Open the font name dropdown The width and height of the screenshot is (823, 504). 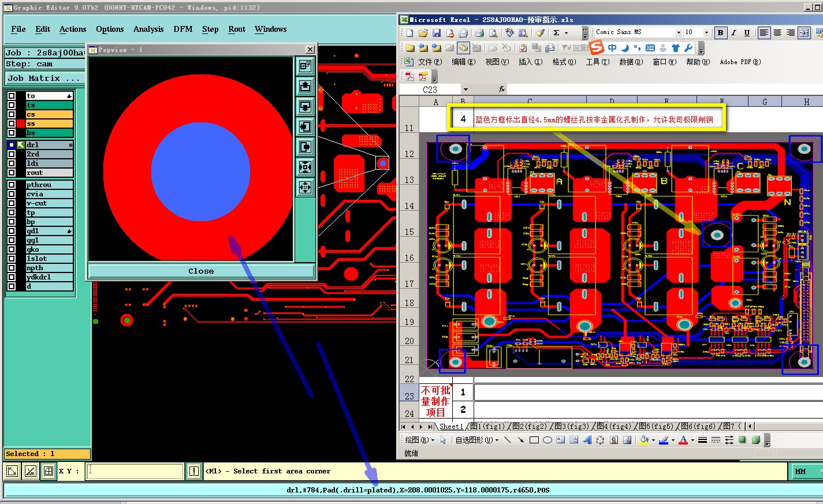click(x=679, y=33)
